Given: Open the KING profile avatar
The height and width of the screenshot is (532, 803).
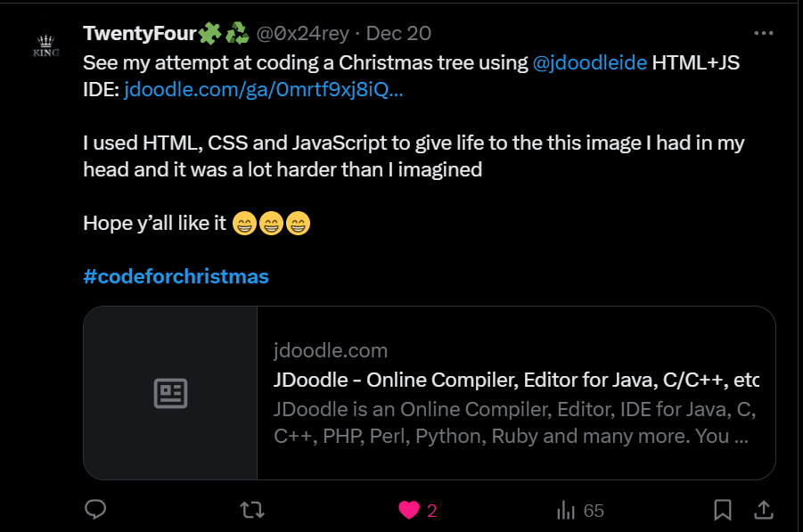Looking at the screenshot, I should tap(45, 45).
